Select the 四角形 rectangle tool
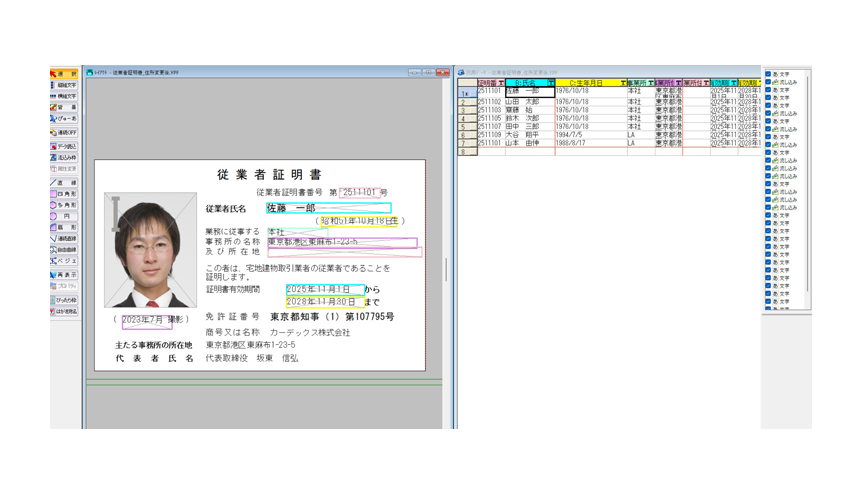Image resolution: width=861 pixels, height=492 pixels. coord(64,194)
